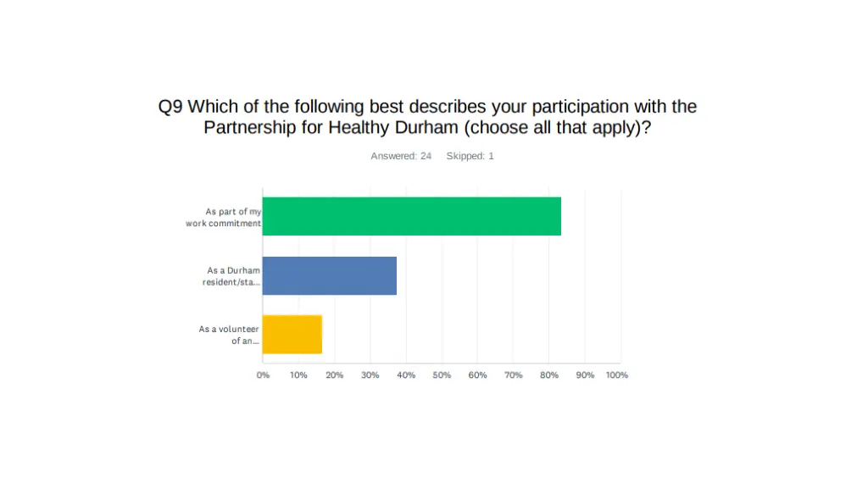Click the 40% axis label
The width and height of the screenshot is (868, 488).
(406, 375)
